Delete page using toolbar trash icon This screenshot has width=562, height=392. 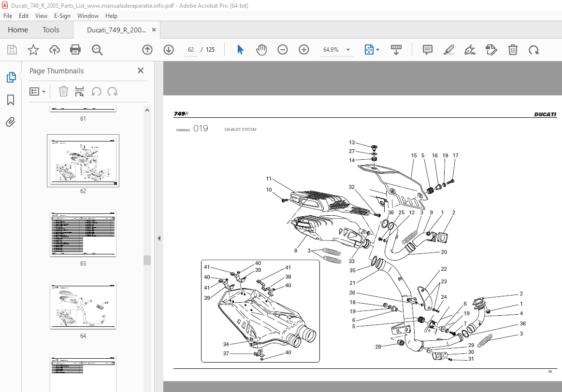point(513,50)
